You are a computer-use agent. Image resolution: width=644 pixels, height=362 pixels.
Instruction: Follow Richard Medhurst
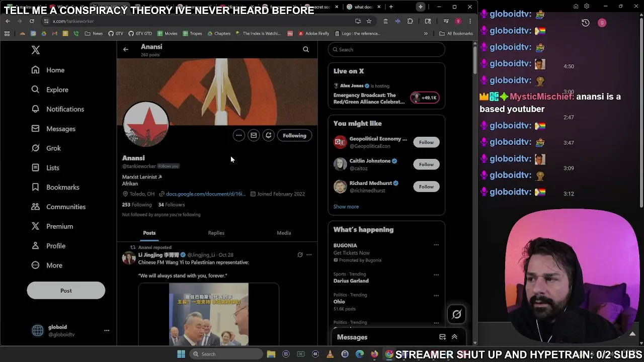pyautogui.click(x=426, y=187)
